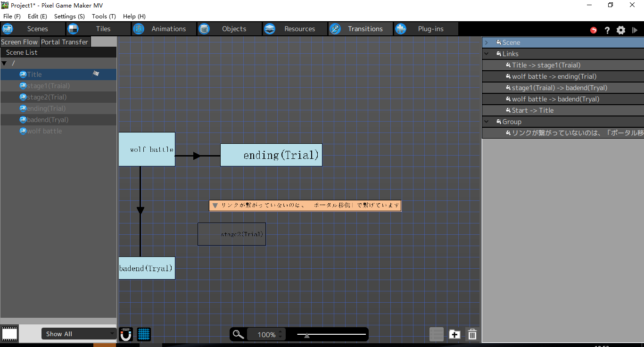
Task: Click the badend(Tryal) scene node on canvas
Action: pyautogui.click(x=147, y=268)
